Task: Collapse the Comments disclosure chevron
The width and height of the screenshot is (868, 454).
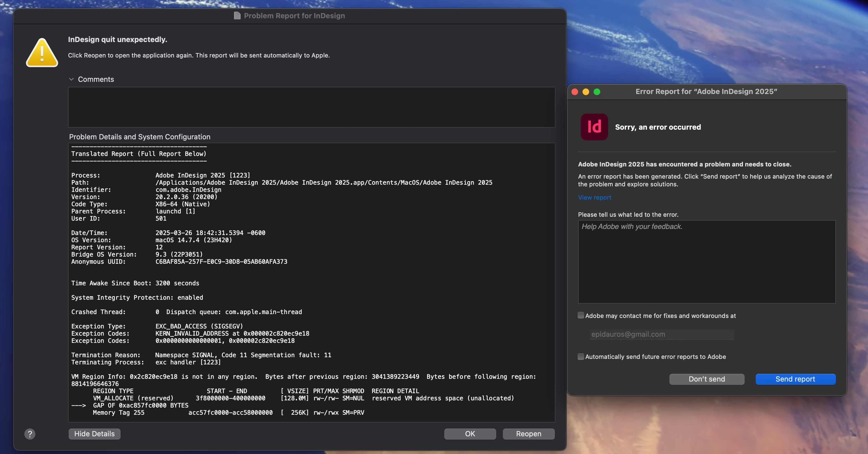Action: pyautogui.click(x=71, y=79)
